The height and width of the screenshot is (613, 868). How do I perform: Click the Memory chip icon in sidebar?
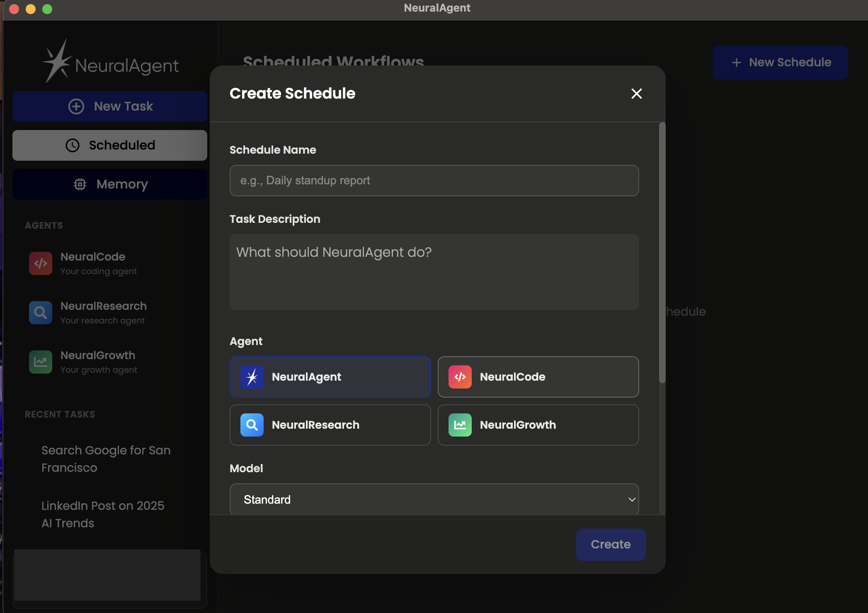point(79,184)
